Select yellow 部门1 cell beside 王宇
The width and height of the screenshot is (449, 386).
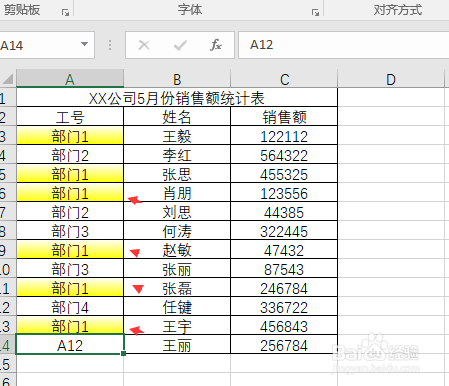[x=70, y=326]
